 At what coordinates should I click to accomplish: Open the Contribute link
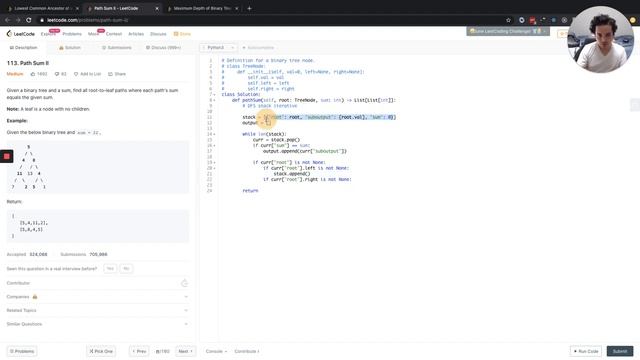247,351
